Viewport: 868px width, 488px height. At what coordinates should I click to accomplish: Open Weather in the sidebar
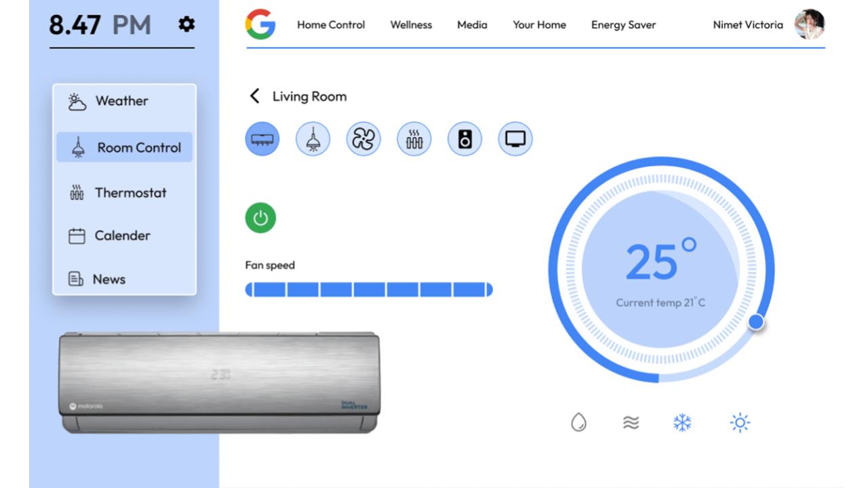click(122, 102)
